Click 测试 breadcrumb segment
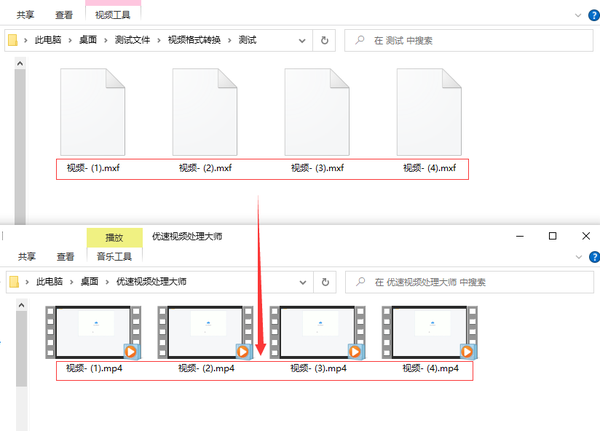The height and width of the screenshot is (431, 600). point(248,40)
